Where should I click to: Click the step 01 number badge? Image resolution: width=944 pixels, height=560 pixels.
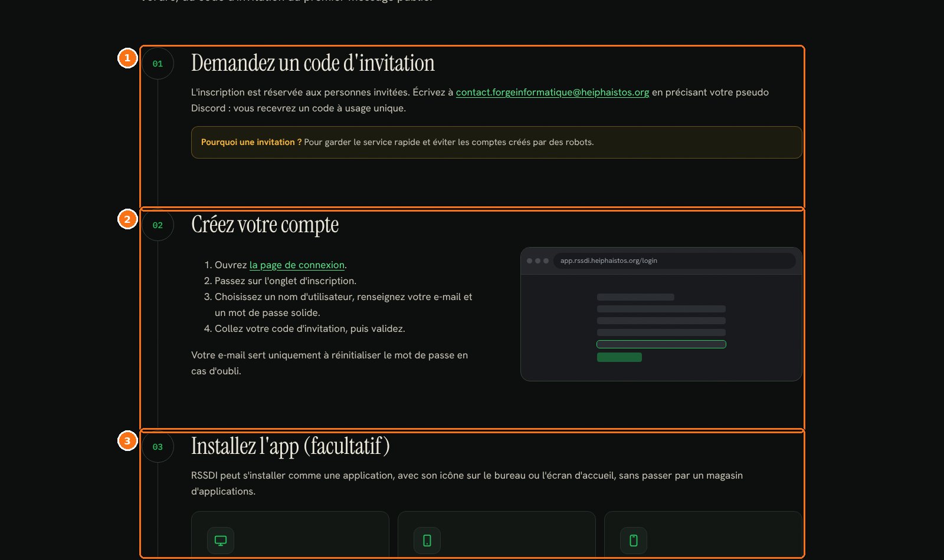[x=158, y=64]
